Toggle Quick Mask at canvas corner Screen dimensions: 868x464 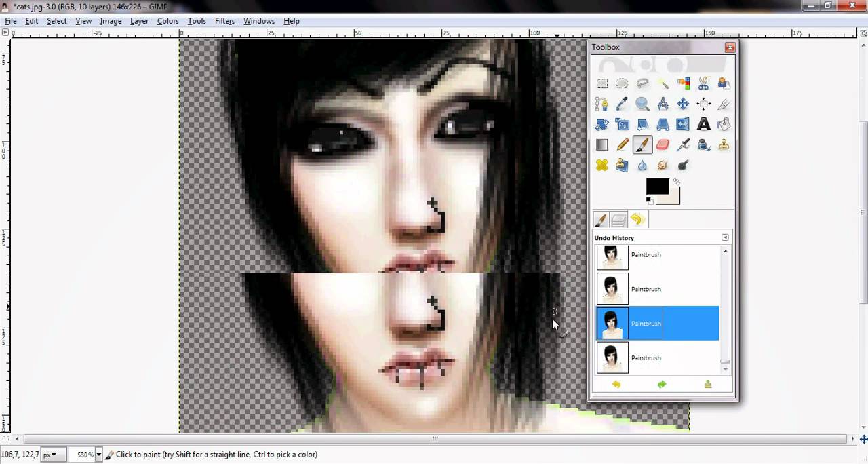(5, 438)
